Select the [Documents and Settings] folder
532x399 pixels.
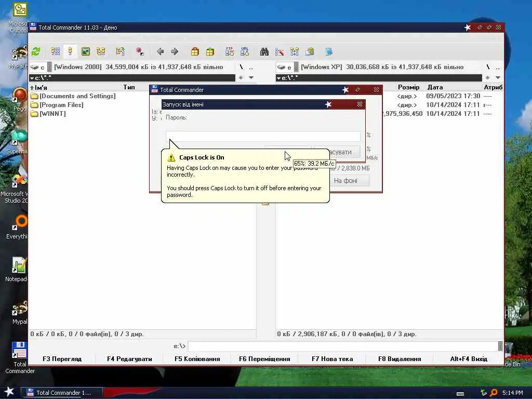73,96
